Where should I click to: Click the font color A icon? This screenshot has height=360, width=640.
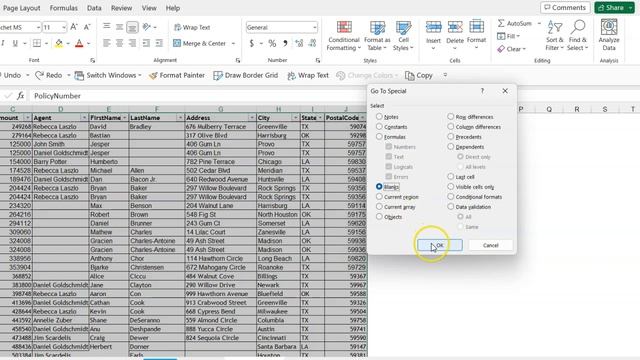[x=79, y=43]
